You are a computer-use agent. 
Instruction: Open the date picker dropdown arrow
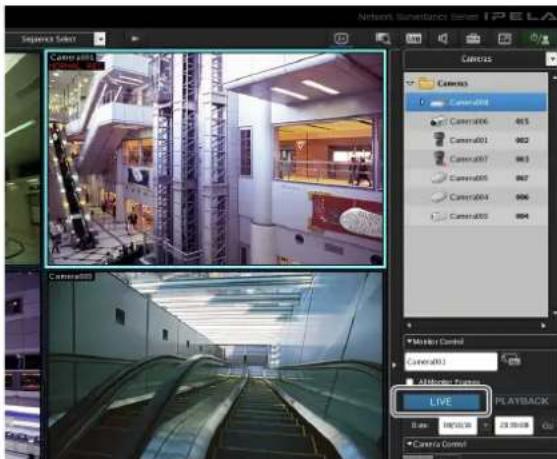click(485, 425)
